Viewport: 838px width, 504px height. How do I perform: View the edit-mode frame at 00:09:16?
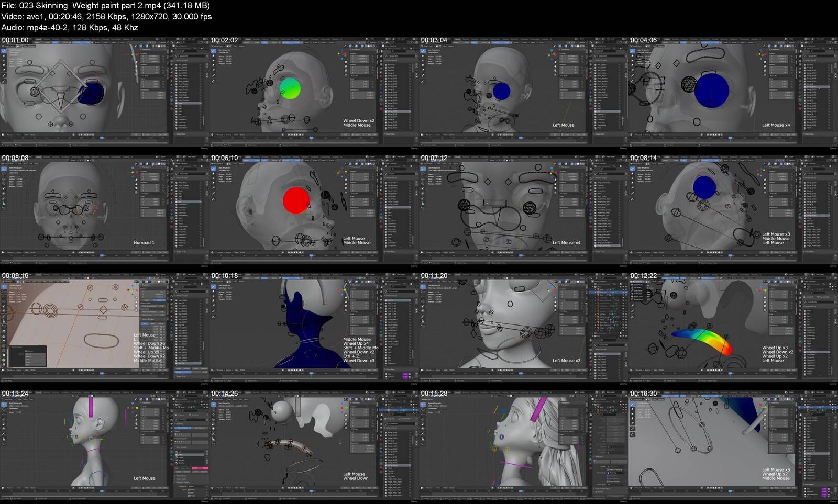point(104,327)
